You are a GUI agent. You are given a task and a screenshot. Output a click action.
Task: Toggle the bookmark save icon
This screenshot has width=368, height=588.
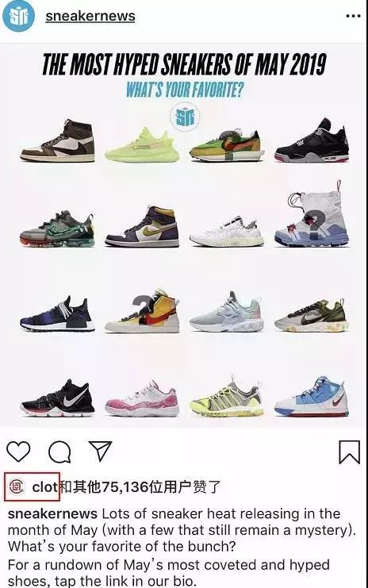point(349,452)
